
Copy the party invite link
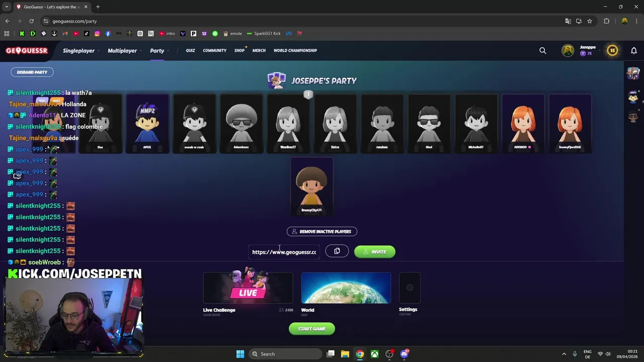click(337, 251)
